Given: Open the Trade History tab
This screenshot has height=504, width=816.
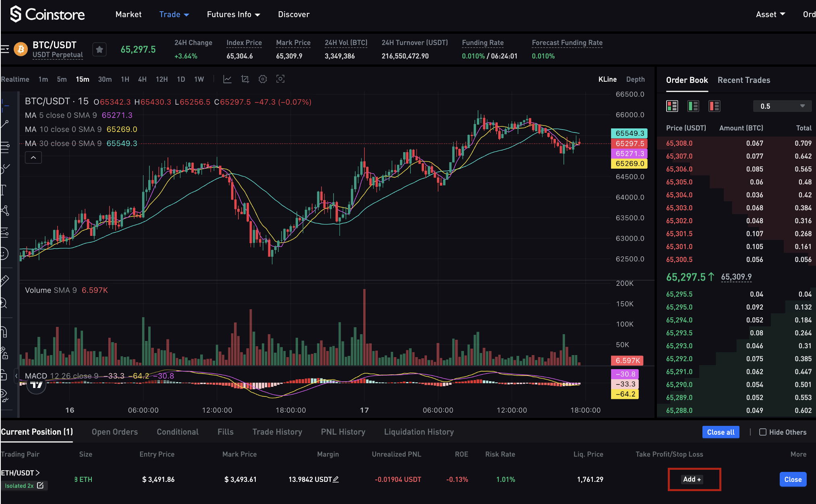Looking at the screenshot, I should click(277, 432).
